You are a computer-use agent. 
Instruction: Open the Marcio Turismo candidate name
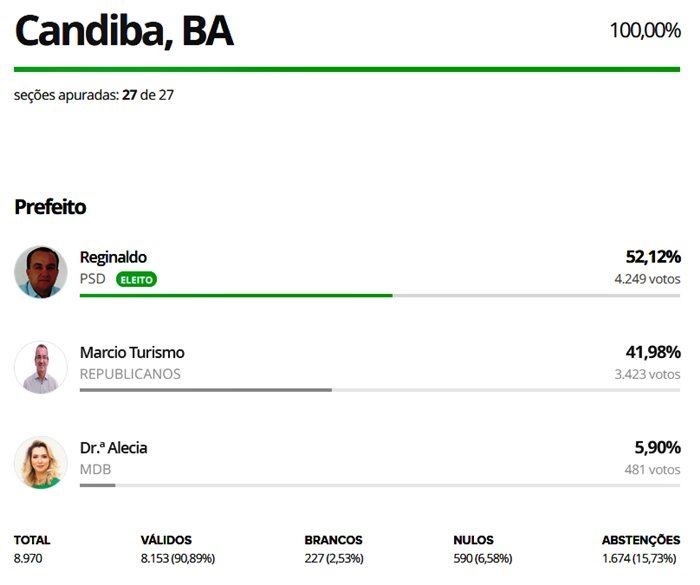pos(132,352)
